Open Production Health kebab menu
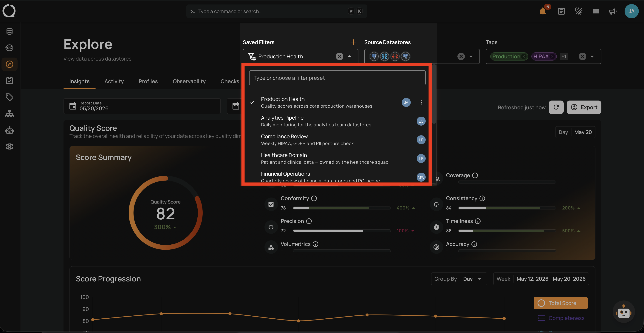 point(421,102)
